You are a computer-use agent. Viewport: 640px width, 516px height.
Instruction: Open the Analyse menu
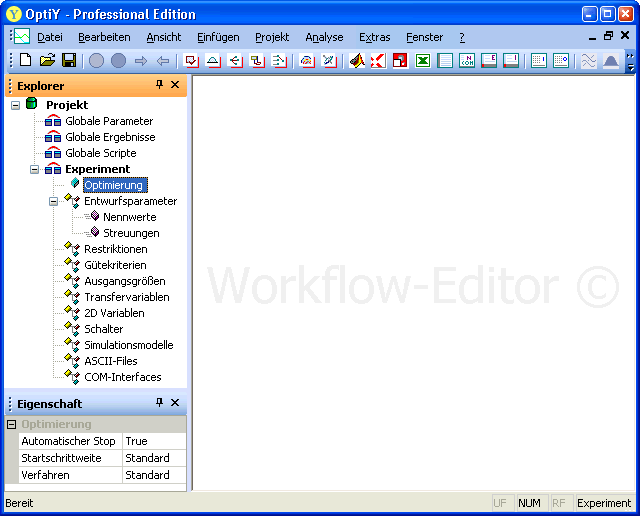[324, 37]
